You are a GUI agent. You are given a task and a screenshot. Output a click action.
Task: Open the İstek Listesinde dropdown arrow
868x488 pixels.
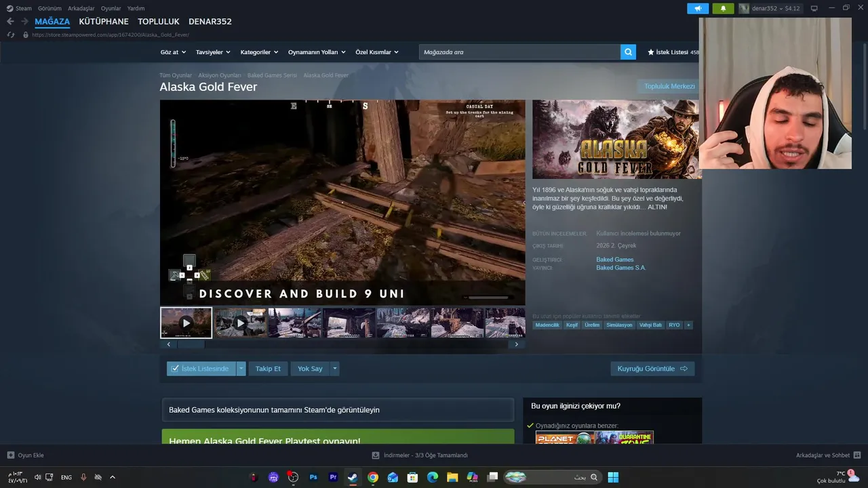[x=241, y=369]
